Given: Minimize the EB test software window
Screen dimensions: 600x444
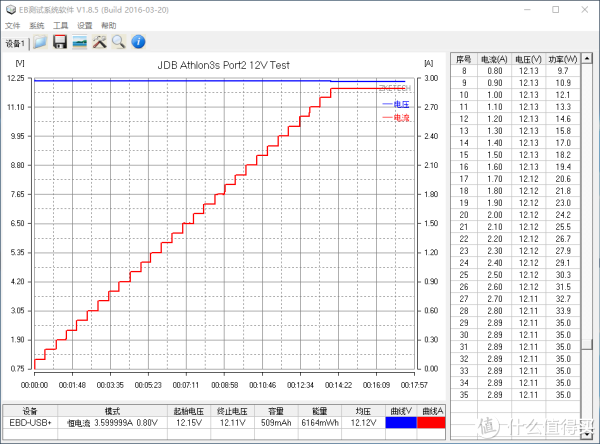Looking at the screenshot, I should click(527, 10).
